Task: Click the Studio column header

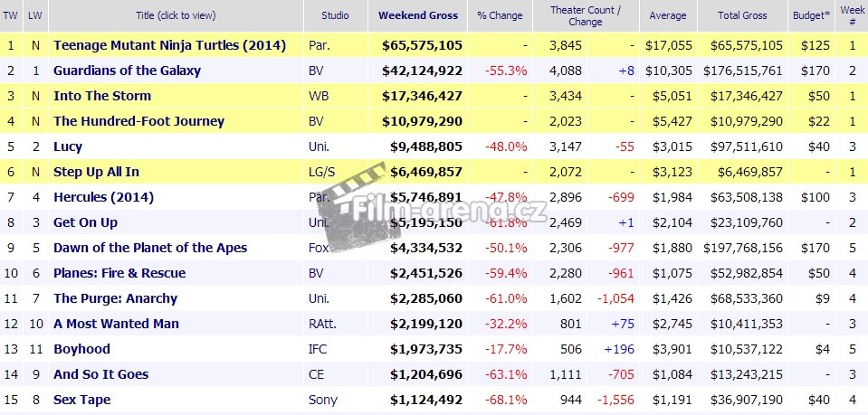Action: coord(335,15)
